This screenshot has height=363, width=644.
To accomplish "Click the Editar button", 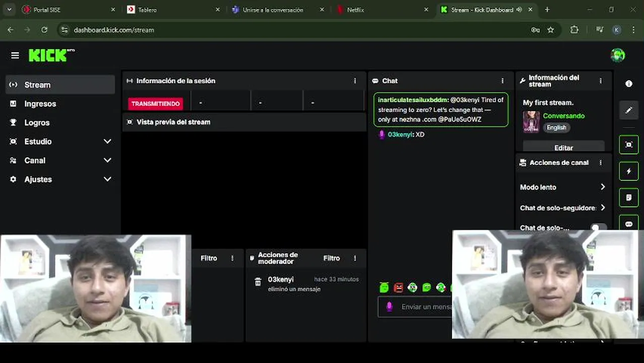I will click(563, 147).
